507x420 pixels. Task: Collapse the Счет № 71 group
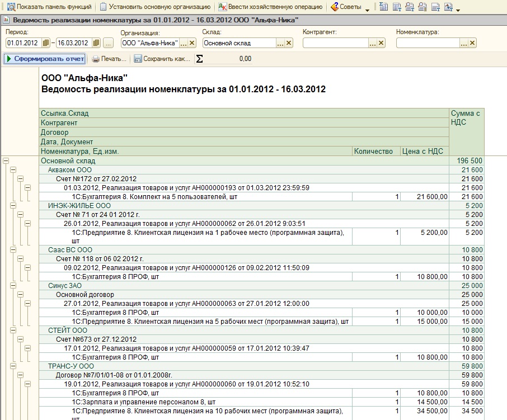click(x=20, y=215)
